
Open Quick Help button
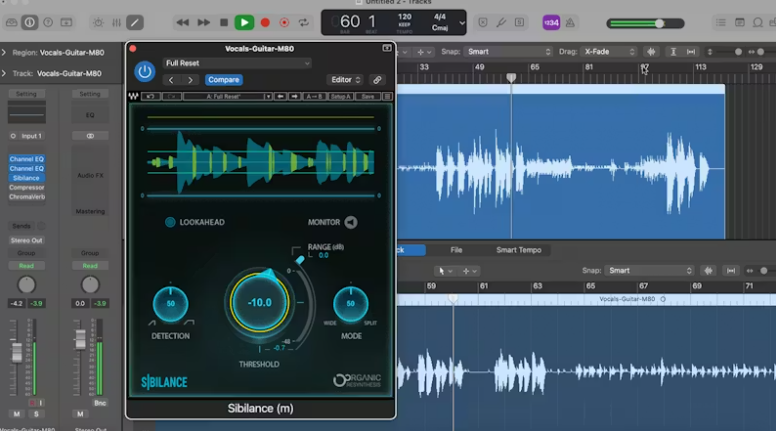pyautogui.click(x=48, y=23)
